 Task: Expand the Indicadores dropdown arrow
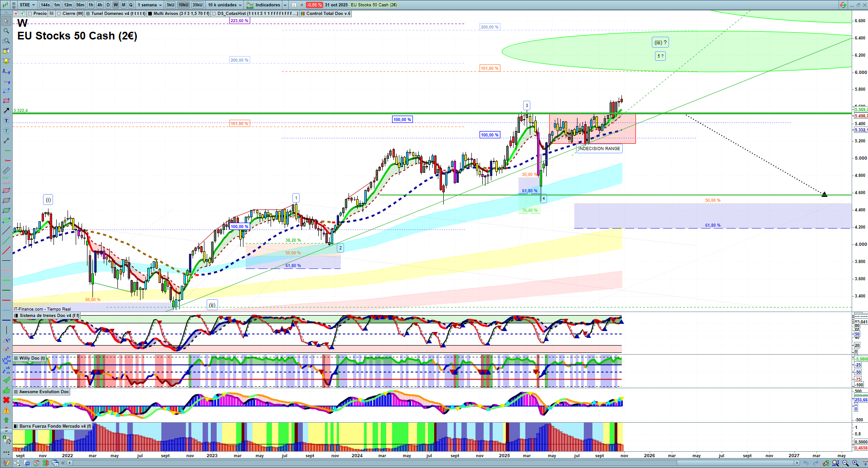pyautogui.click(x=285, y=5)
